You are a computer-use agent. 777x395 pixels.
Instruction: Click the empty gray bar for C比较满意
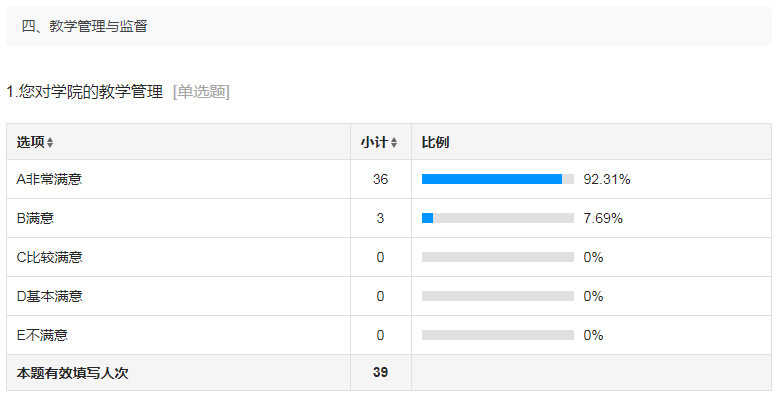tap(498, 257)
